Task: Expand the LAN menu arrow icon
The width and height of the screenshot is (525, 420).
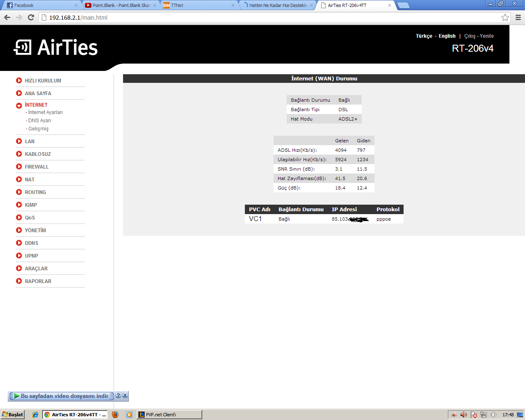Action: [x=19, y=141]
